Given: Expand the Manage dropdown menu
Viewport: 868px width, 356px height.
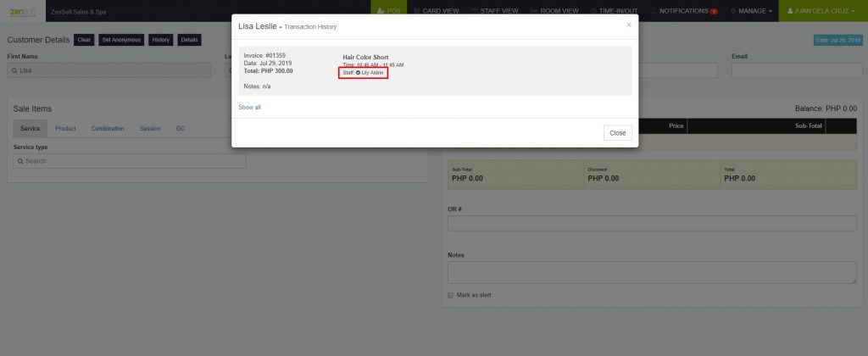Looking at the screenshot, I should 751,11.
